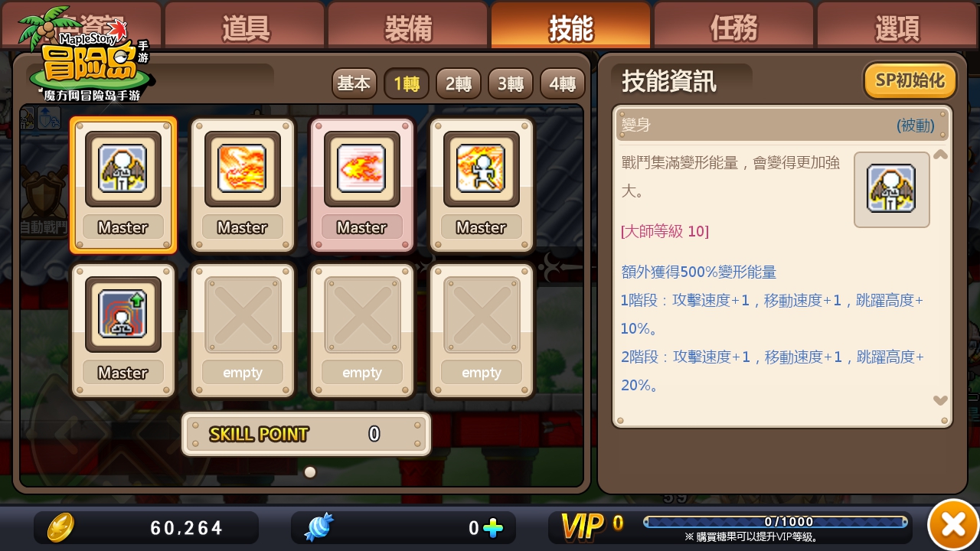Select the green arrow buff skill icon

pos(122,314)
